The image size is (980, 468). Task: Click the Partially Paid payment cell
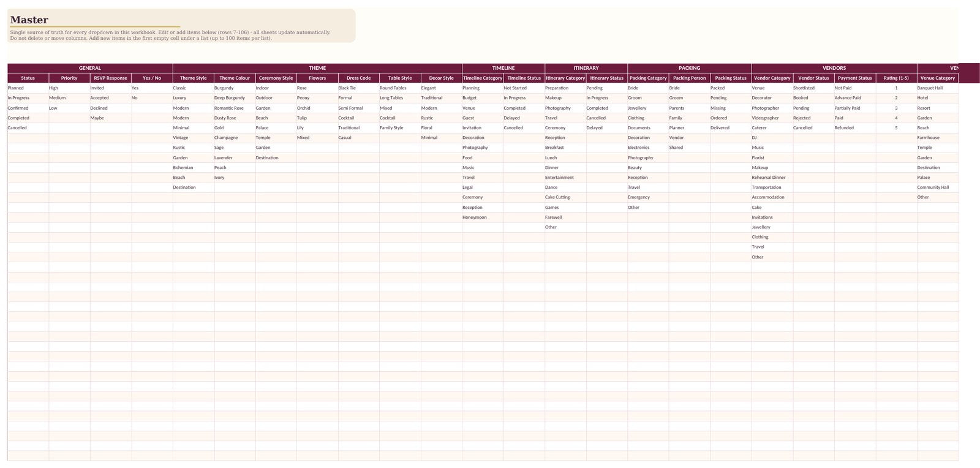(854, 108)
